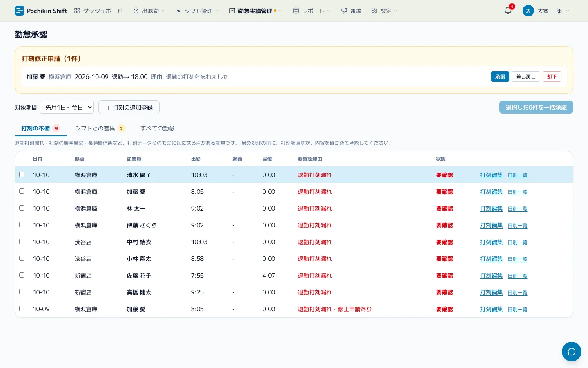Viewport: 588px width, 368px height.
Task: Go to ダッシュボード
Action: [x=98, y=11]
